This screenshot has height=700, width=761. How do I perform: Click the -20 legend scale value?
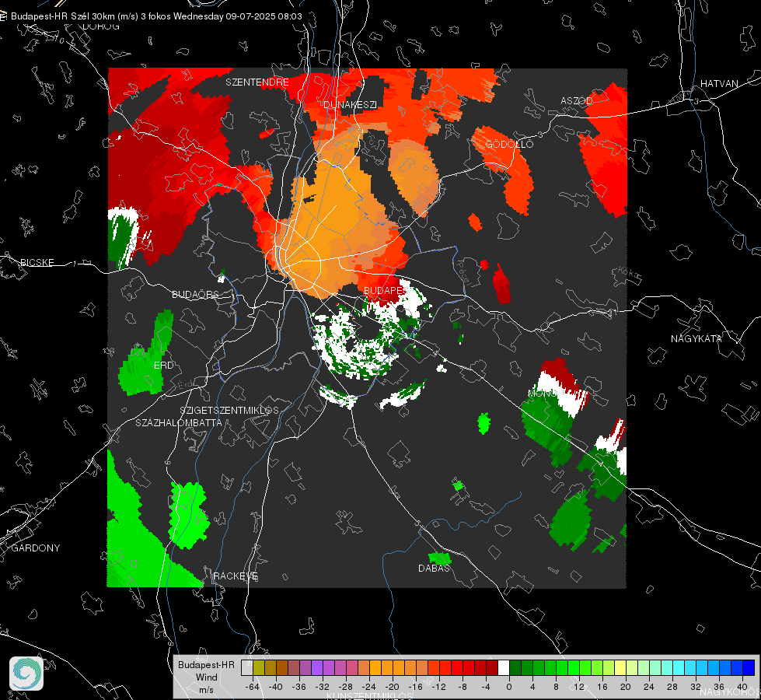coord(392,687)
